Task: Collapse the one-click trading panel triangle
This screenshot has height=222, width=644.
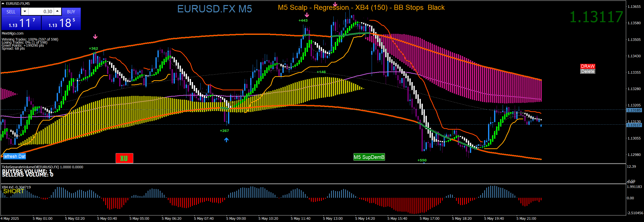Action: coord(3,4)
